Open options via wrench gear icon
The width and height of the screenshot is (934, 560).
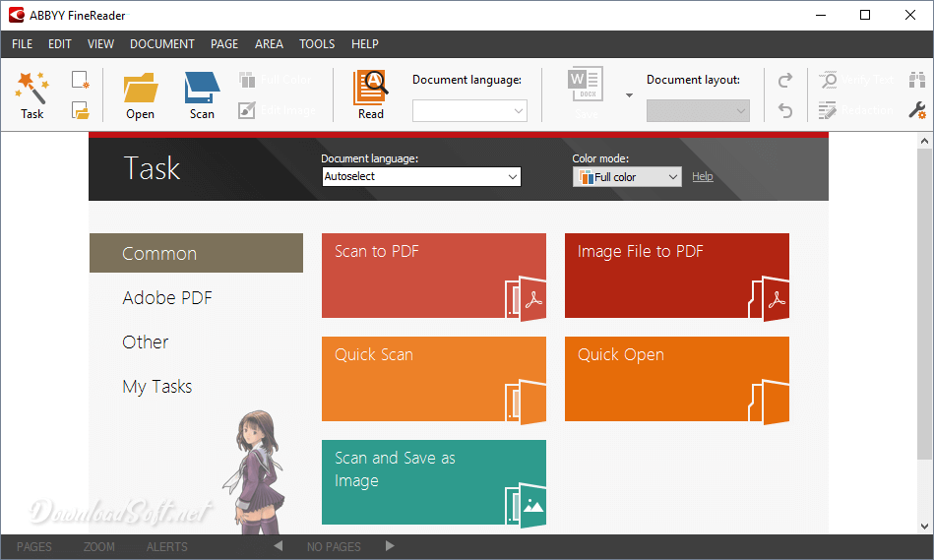coord(917,110)
